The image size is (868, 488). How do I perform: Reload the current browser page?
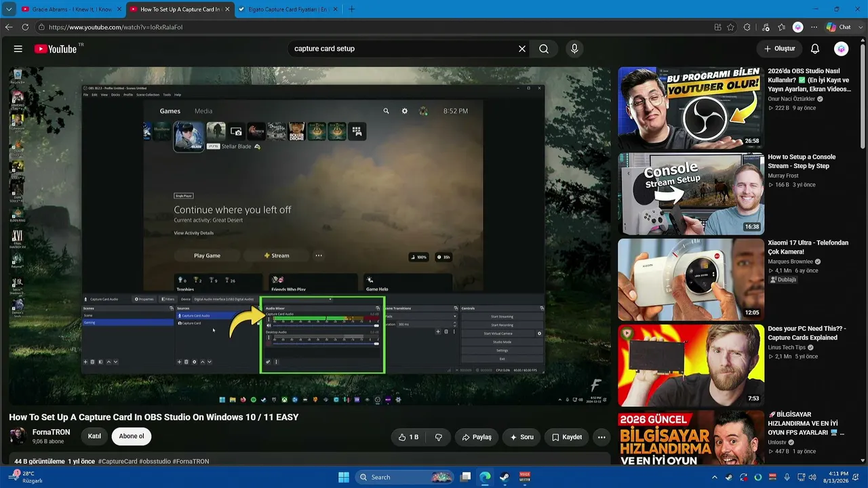tap(25, 27)
